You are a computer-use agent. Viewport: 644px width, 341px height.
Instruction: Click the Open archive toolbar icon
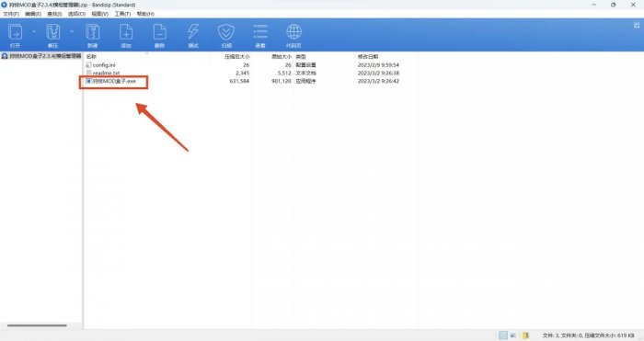[x=16, y=35]
